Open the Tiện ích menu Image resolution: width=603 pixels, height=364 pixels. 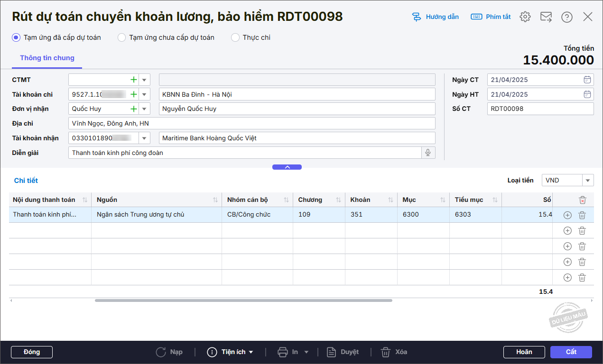[231, 352]
